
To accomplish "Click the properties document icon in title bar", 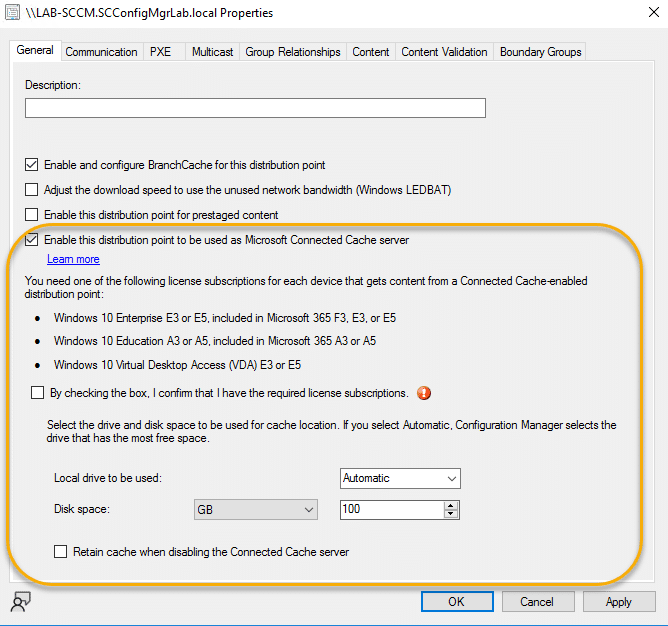I will 12,12.
